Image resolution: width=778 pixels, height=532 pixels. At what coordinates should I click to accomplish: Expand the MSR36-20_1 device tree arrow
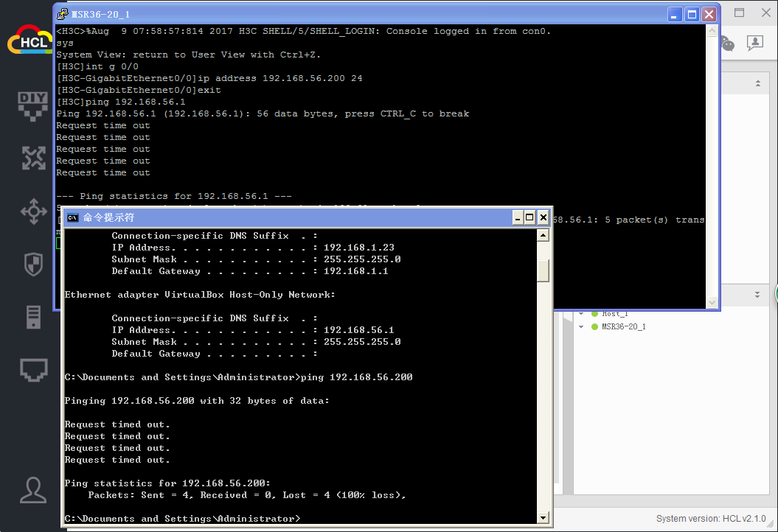pyautogui.click(x=581, y=326)
